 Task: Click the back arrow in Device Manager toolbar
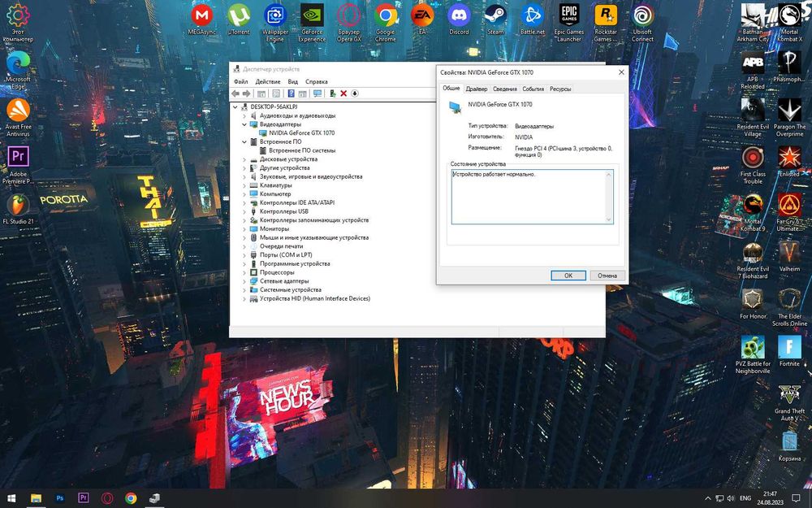[236, 93]
